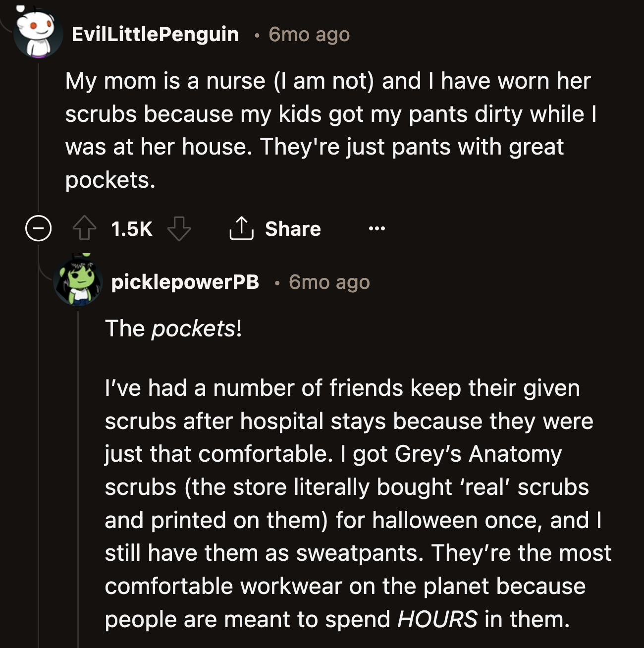
Task: Click the Share button label
Action: (x=293, y=228)
